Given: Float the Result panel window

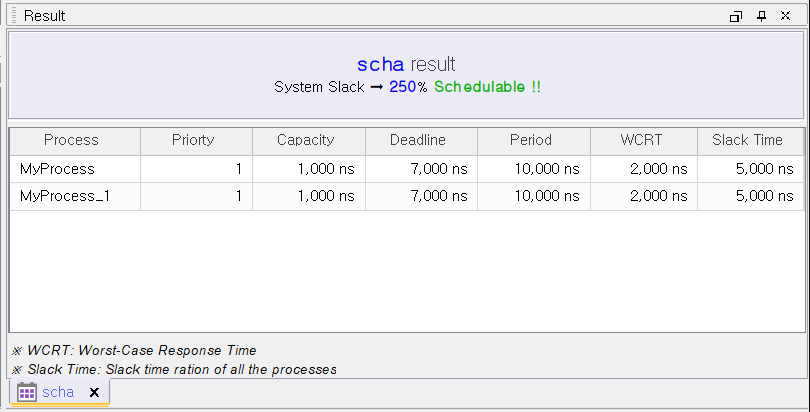Looking at the screenshot, I should [x=736, y=17].
